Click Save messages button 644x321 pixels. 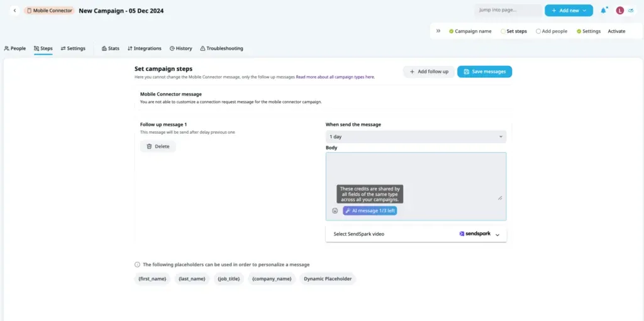[x=485, y=72]
